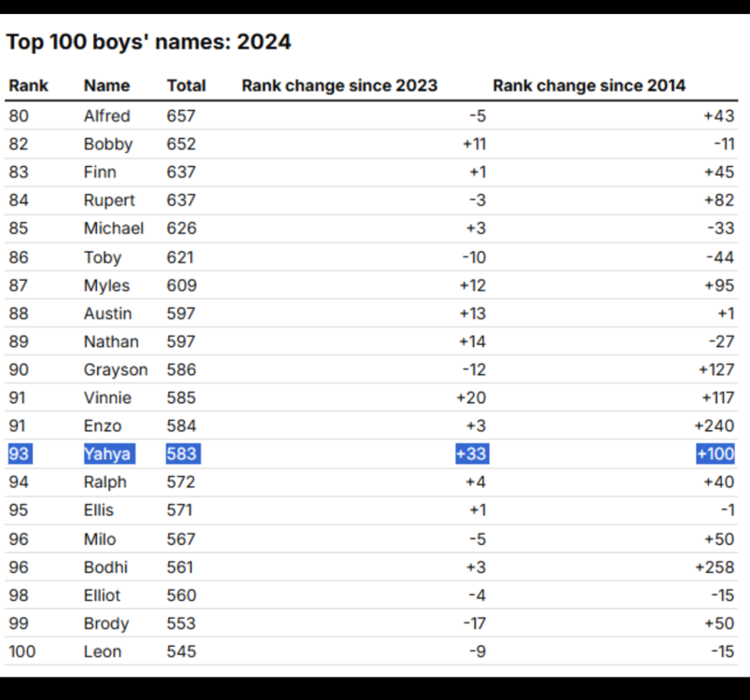
Task: Select the name Michael
Action: pyautogui.click(x=114, y=229)
